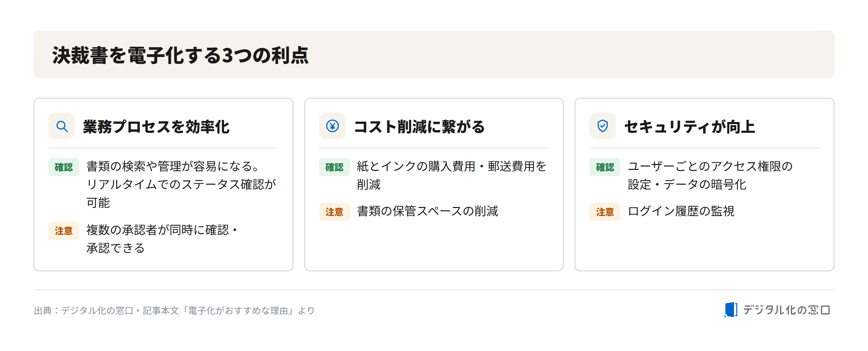Click the 注意 badge in セキュリティ card

[x=605, y=212]
